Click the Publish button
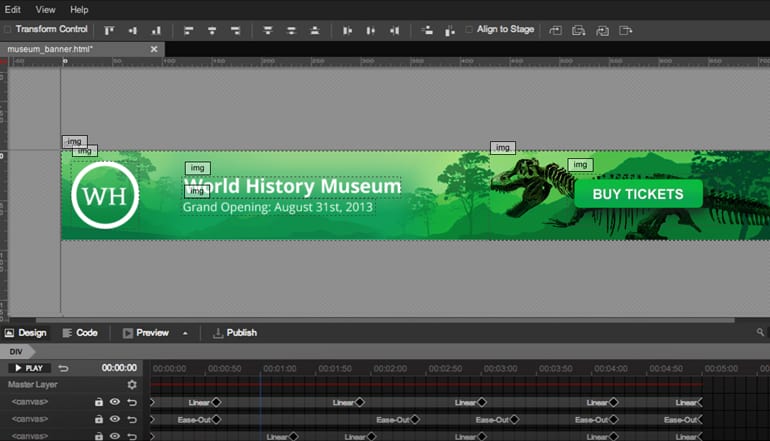The image size is (770, 441). pyautogui.click(x=235, y=333)
